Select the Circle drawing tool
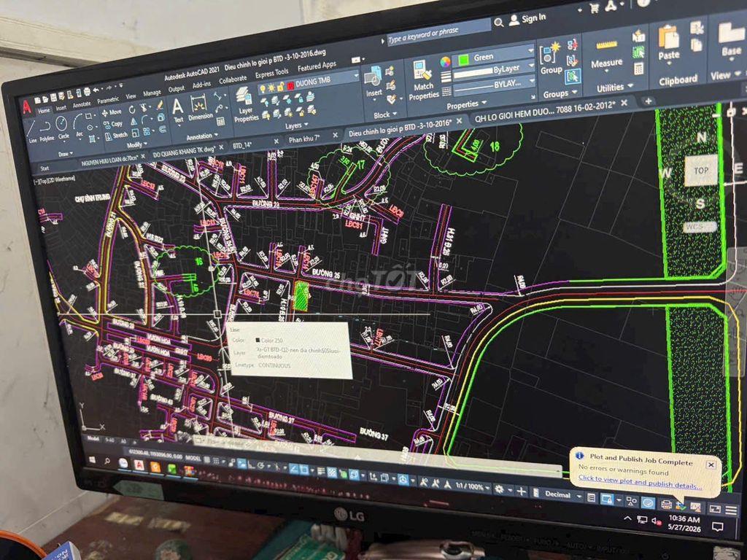The width and height of the screenshot is (747, 560). point(63,127)
